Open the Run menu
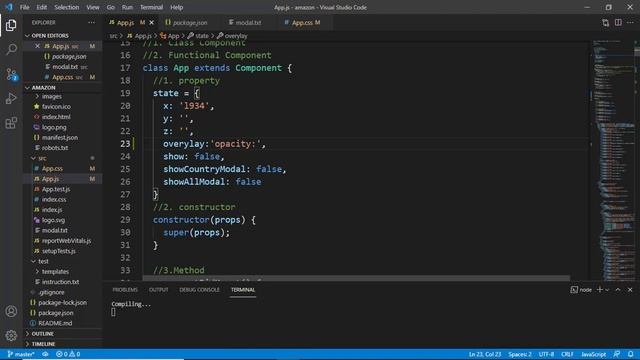Viewport: 640px width, 360px height. pyautogui.click(x=127, y=7)
